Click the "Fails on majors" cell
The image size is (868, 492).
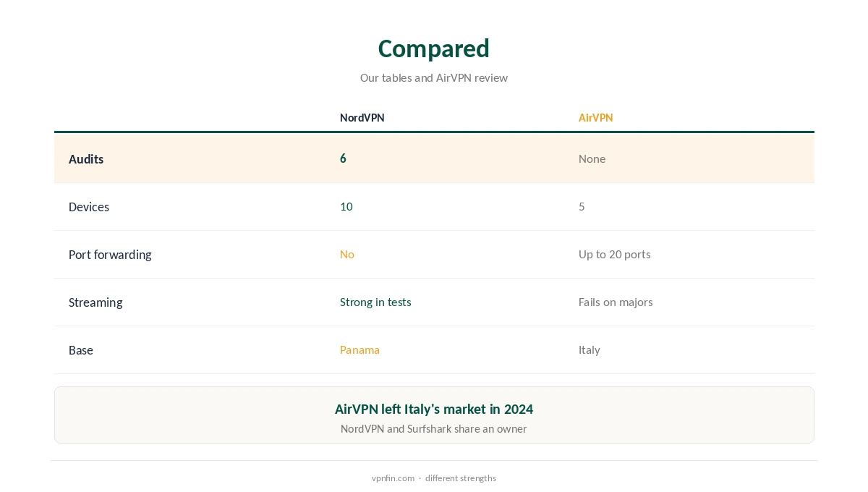pos(616,302)
